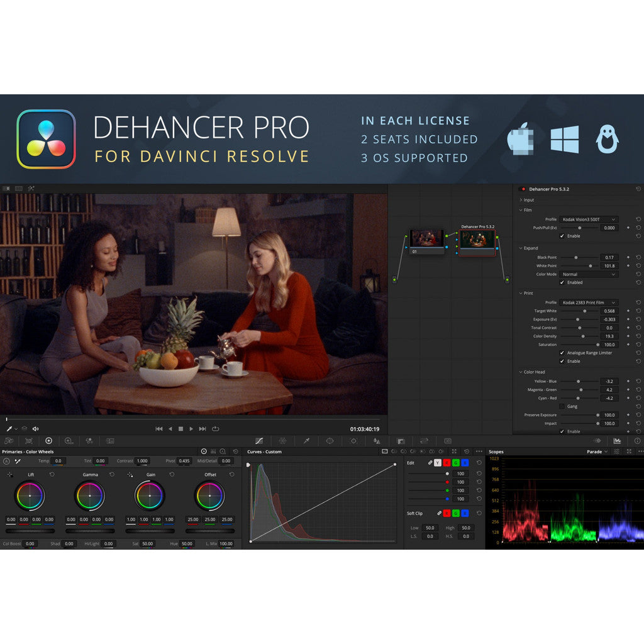Click the Yellow - Blue slider
This screenshot has height=644, width=644.
pos(579,382)
